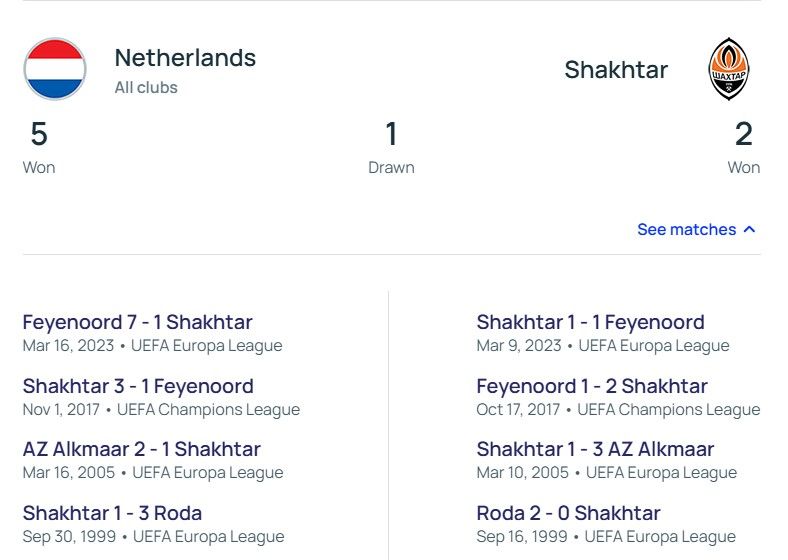The width and height of the screenshot is (788, 560).
Task: Open Feyenoord 7 - 1 Shakhtar match
Action: (137, 322)
